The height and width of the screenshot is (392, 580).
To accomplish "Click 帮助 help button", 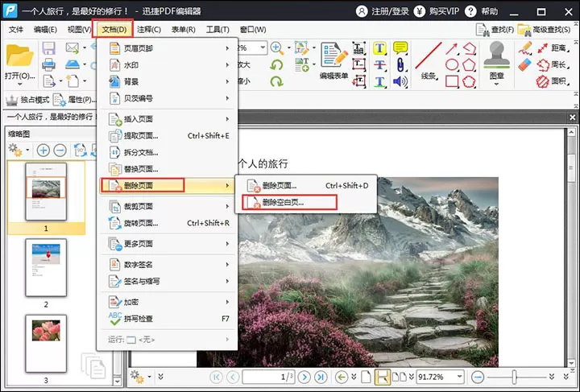I will tap(482, 11).
